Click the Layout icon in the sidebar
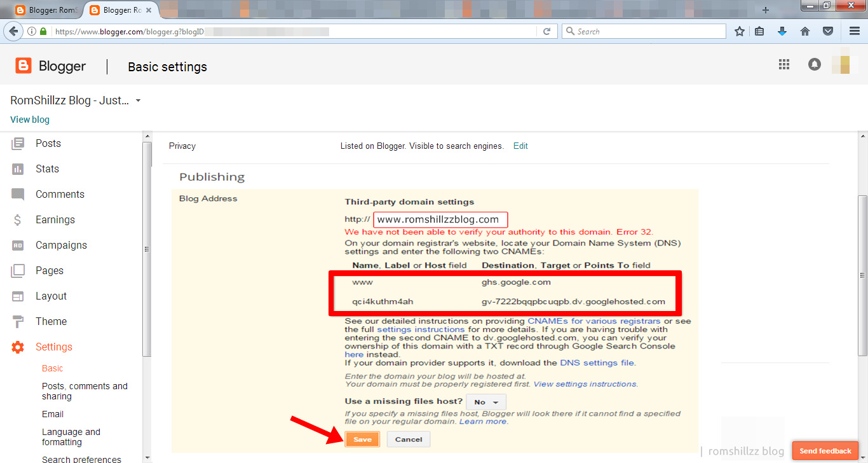868x463 pixels. coord(18,296)
